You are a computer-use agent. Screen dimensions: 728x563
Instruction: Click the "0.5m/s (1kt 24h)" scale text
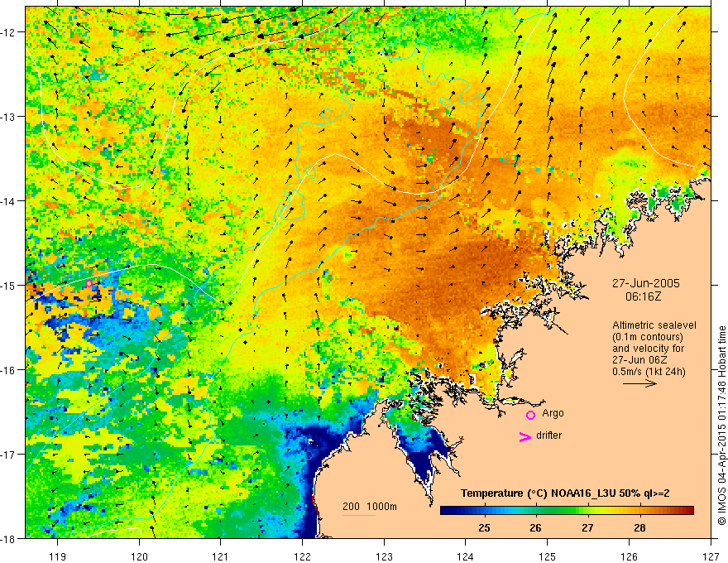[x=649, y=372]
